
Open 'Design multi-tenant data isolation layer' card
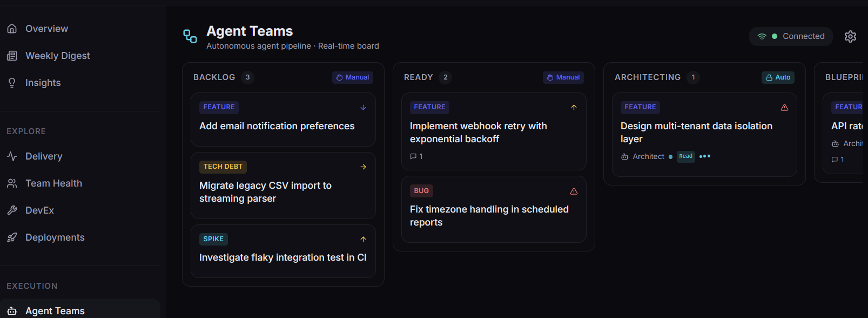(x=704, y=135)
